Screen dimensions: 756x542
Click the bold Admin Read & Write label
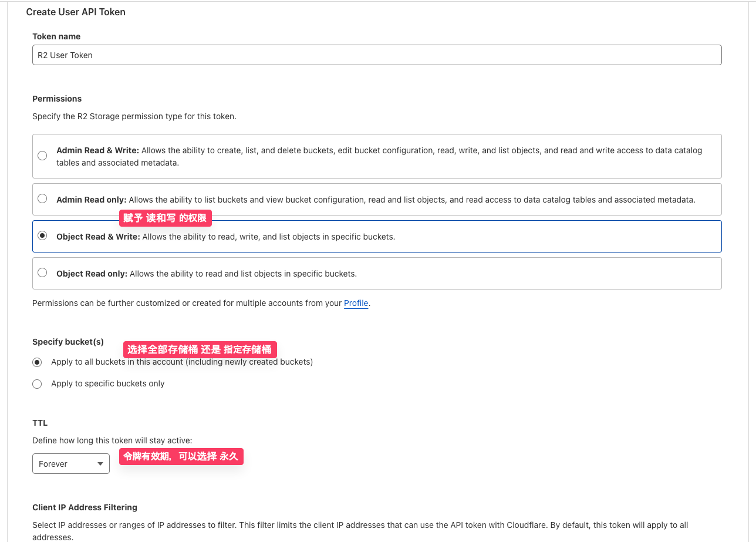(97, 150)
